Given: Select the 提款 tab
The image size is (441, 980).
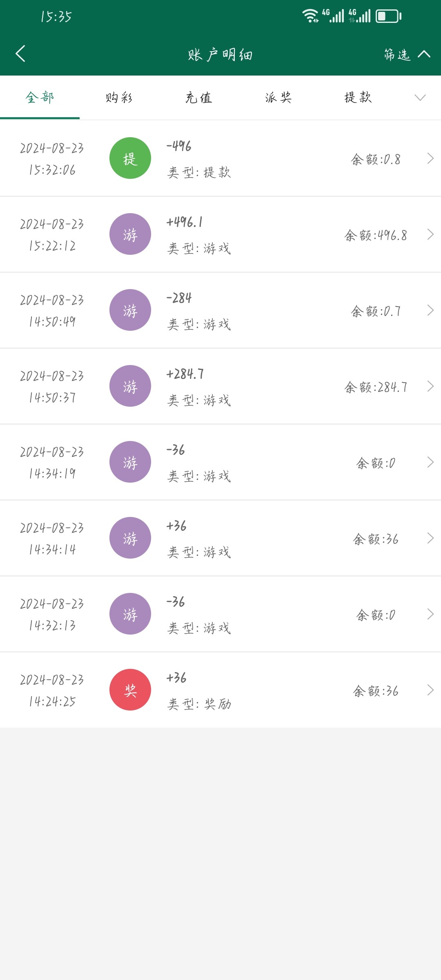Looking at the screenshot, I should [358, 98].
